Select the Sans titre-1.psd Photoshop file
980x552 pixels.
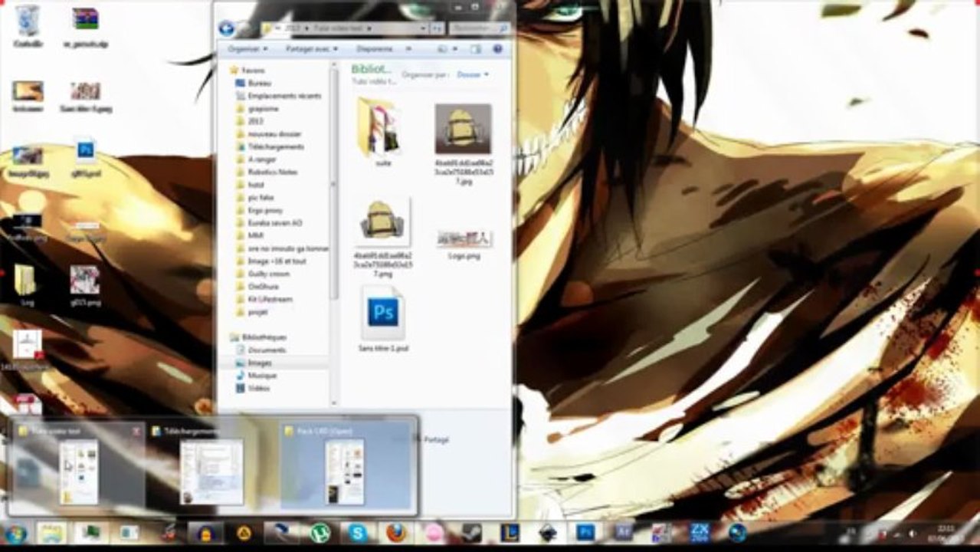pyautogui.click(x=383, y=313)
